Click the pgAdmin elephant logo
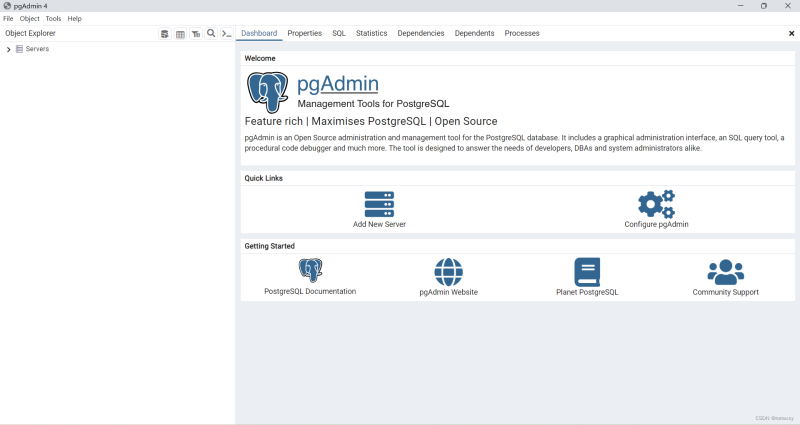800x425 pixels. [267, 92]
